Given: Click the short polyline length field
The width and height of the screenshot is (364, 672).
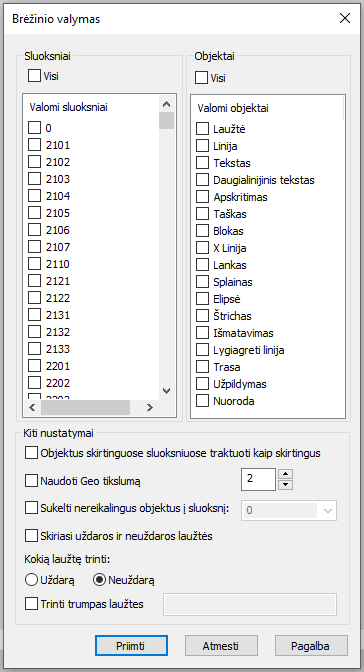Looking at the screenshot, I should tap(250, 604).
